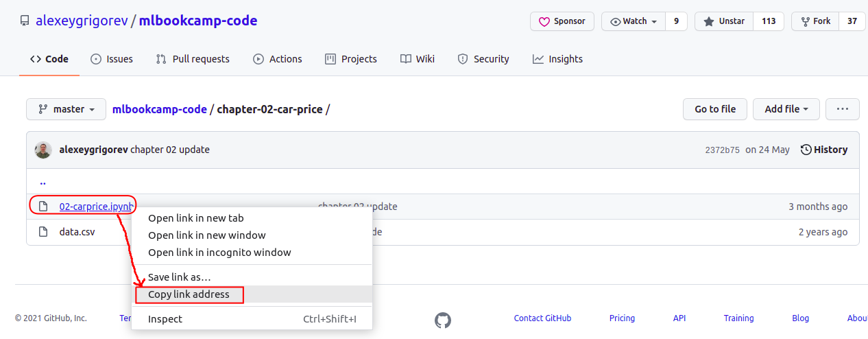
Task: Open commit hash 2372b75
Action: click(722, 150)
